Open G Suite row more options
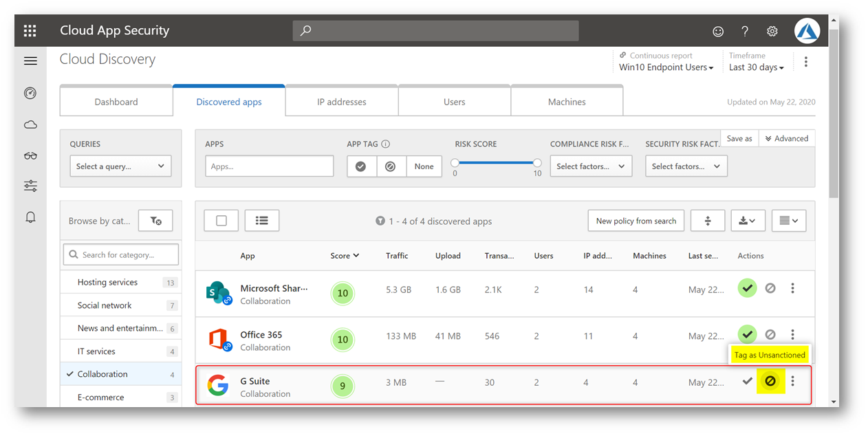 coord(792,381)
